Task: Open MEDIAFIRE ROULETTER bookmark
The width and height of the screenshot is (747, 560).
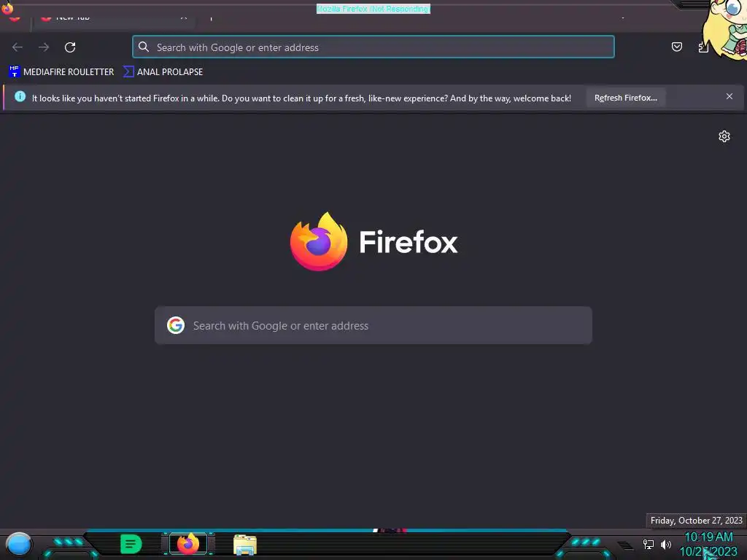Action: point(61,72)
